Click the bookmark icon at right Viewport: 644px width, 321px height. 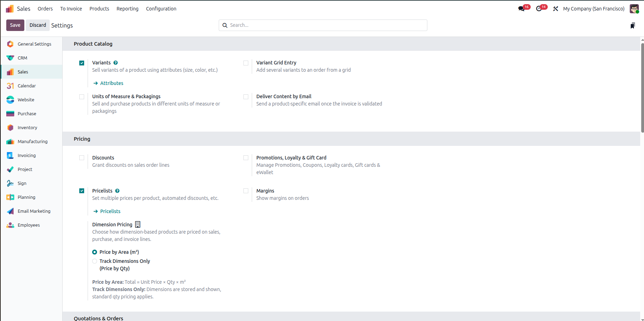coord(633,25)
